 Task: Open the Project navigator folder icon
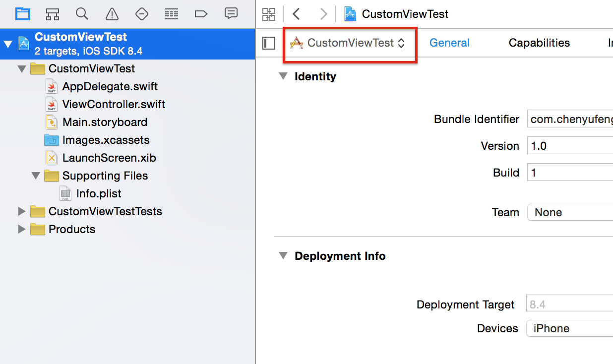23,13
